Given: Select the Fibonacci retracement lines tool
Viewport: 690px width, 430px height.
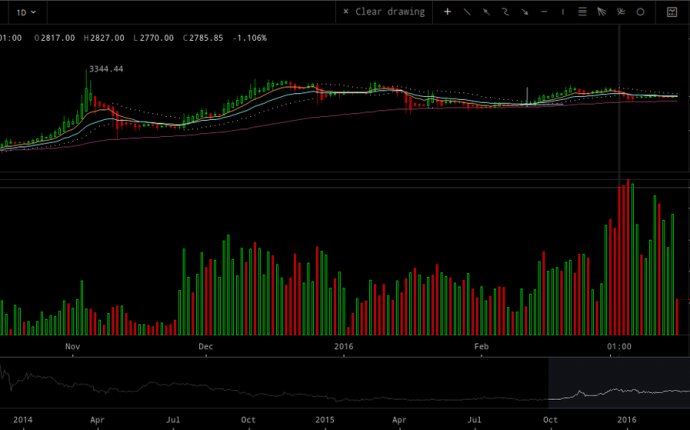Looking at the screenshot, I should [582, 12].
